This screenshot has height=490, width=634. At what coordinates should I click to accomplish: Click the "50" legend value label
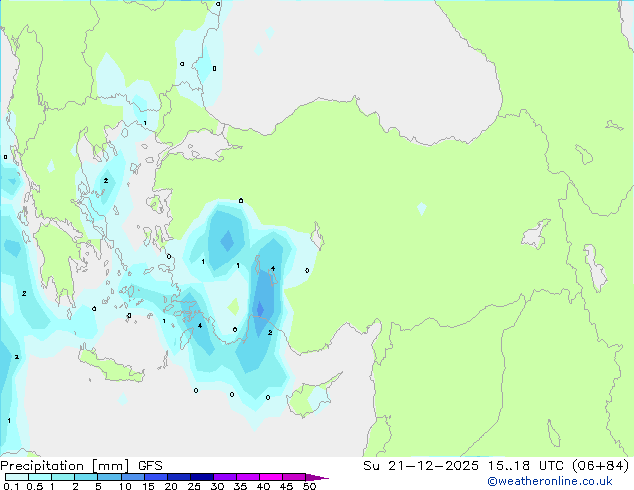pos(309,486)
